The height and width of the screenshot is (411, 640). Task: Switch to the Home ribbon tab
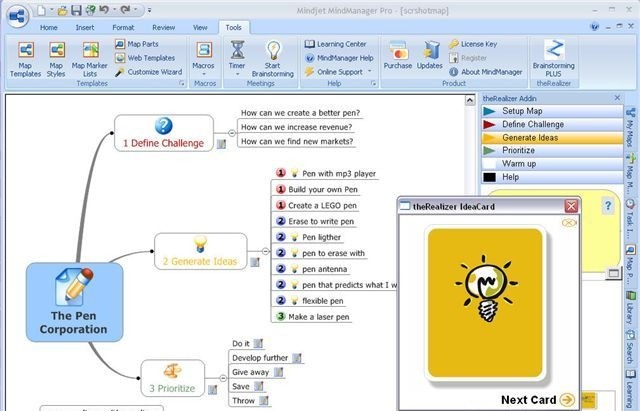click(49, 28)
